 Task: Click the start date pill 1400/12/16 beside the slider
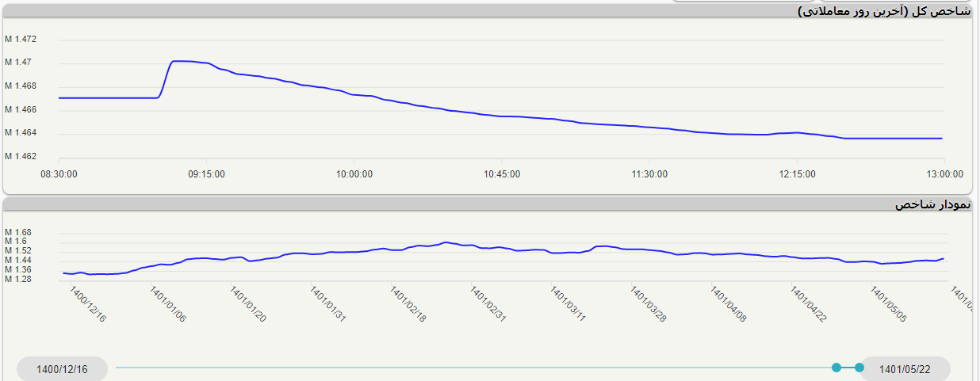62,369
